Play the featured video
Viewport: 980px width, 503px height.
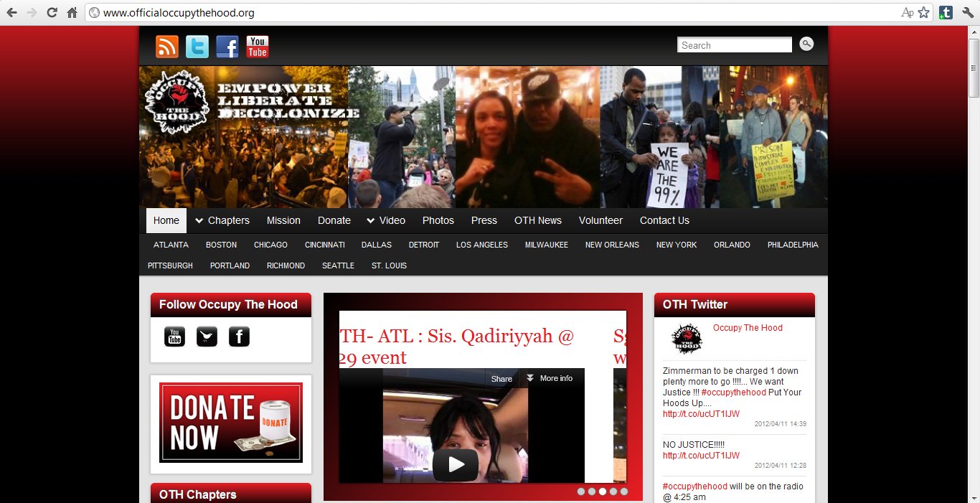(456, 464)
